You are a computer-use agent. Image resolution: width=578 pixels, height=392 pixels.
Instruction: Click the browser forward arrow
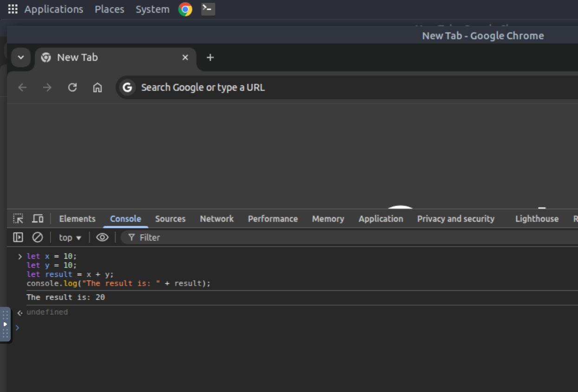47,87
